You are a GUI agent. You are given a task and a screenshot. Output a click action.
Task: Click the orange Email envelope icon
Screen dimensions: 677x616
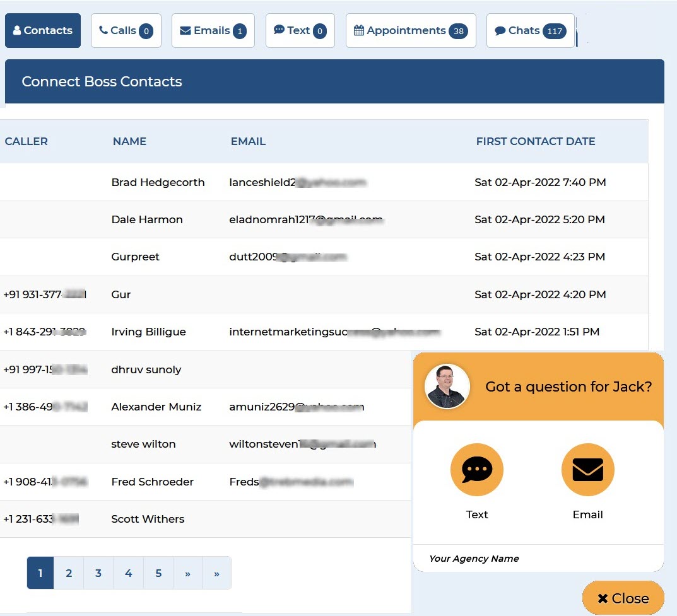(x=587, y=470)
